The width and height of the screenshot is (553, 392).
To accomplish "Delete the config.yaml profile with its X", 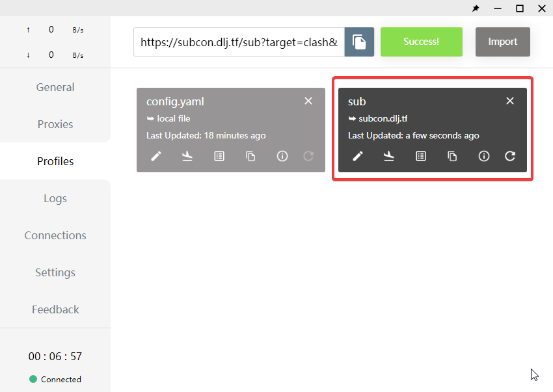I will pos(308,101).
